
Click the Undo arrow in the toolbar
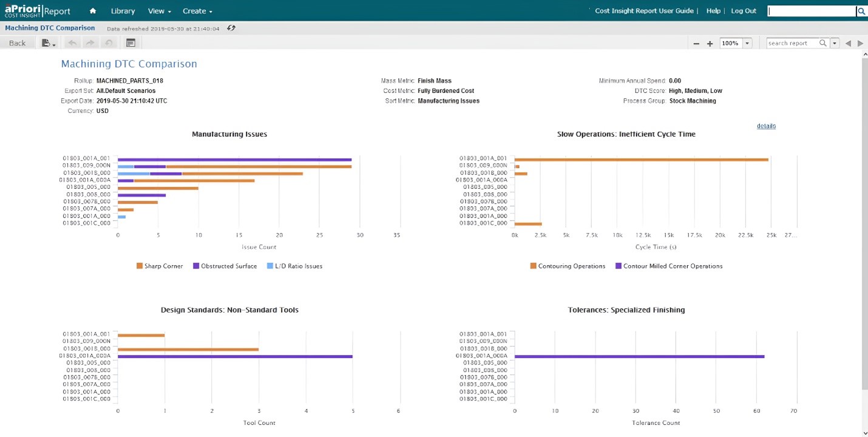tap(72, 43)
